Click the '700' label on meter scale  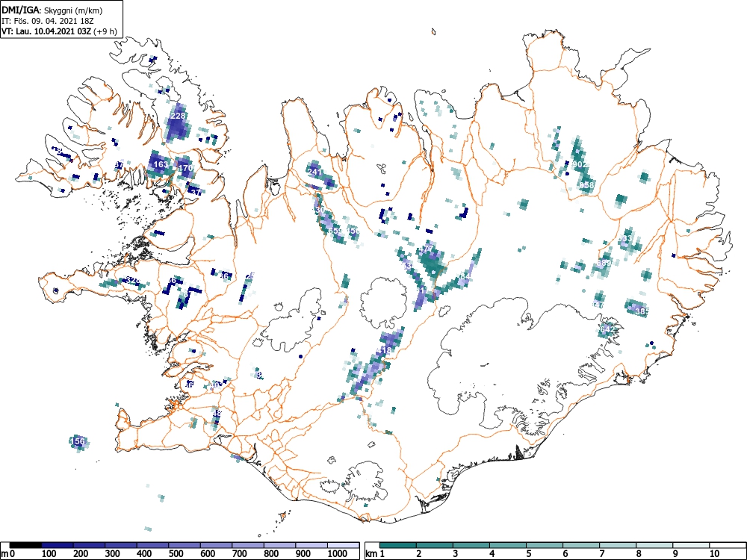coord(239,554)
